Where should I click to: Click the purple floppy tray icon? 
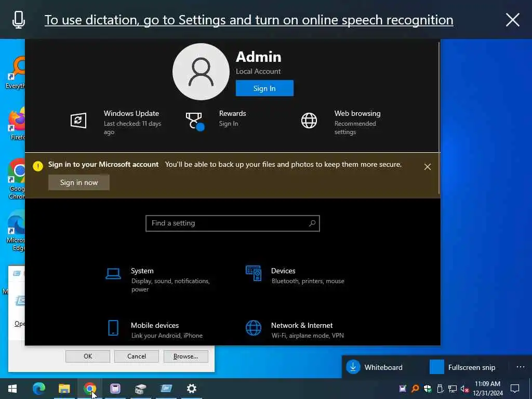tap(403, 389)
